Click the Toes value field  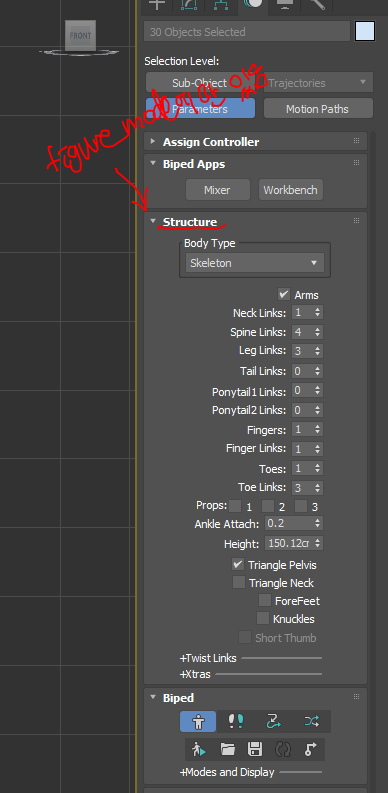click(303, 468)
